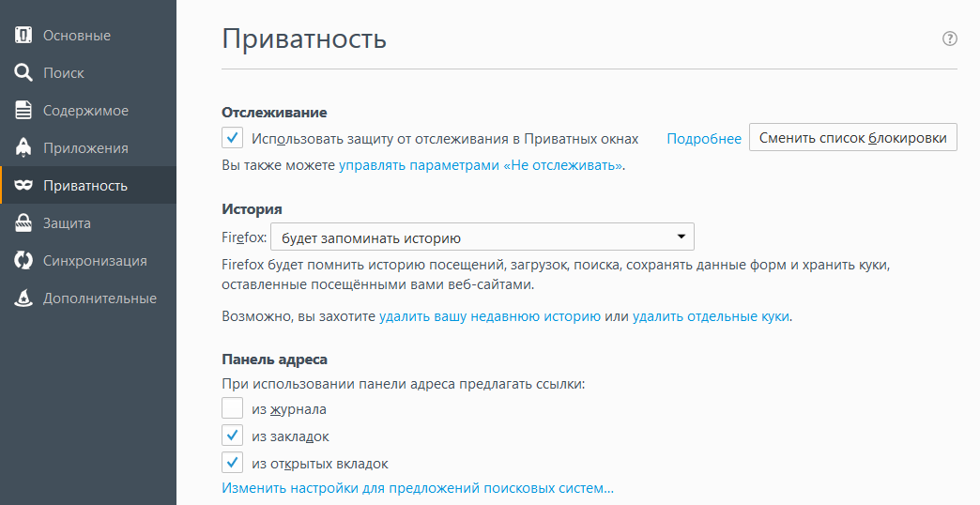Click the Подробнее link
The height and width of the screenshot is (505, 980).
704,139
